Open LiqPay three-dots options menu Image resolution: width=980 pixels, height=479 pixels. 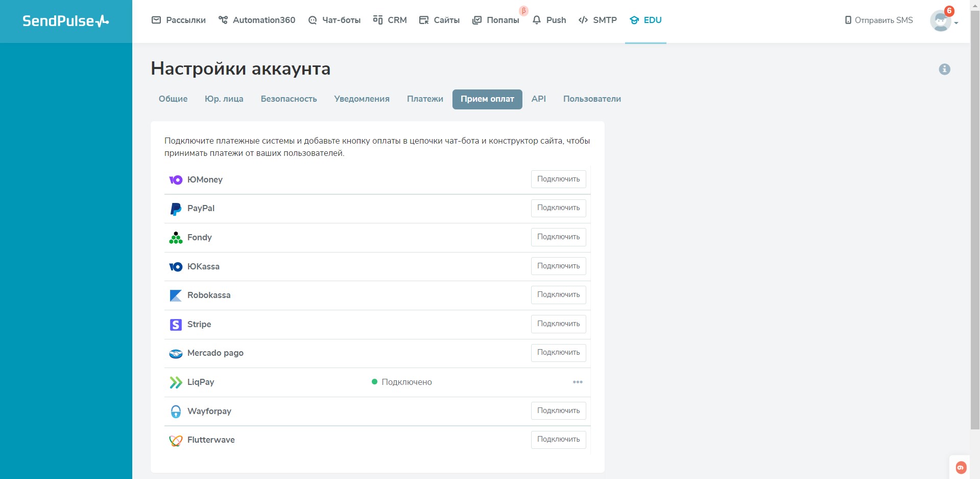tap(578, 382)
